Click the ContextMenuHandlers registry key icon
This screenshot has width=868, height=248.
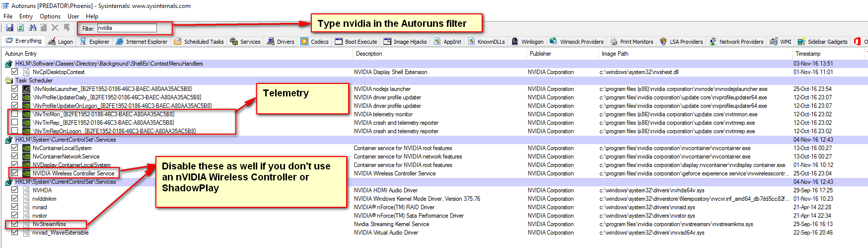9,64
